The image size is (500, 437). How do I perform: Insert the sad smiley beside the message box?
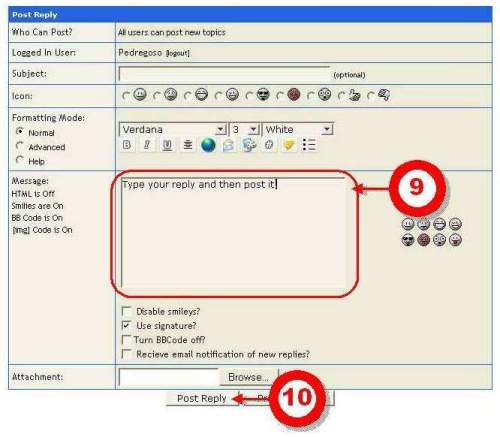(x=423, y=224)
